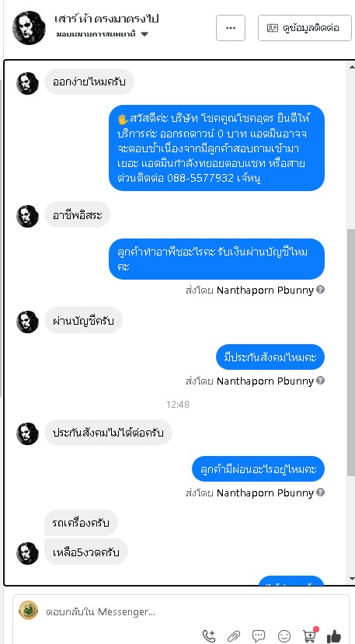Image resolution: width=355 pixels, height=644 pixels.
Task: Open the emoji picker smiley icon
Action: coord(284,635)
